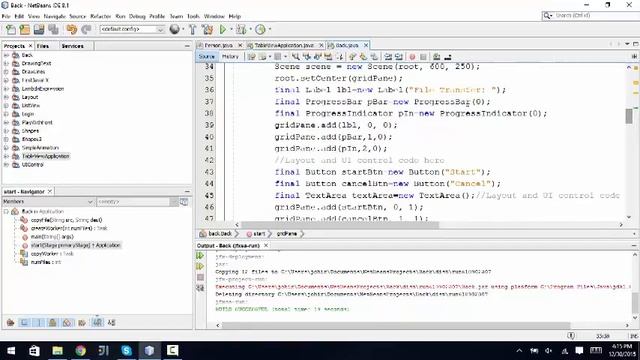Image resolution: width=640 pixels, height=360 pixels.
Task: Toggle Show Fields filter in Navigator
Action: point(24,323)
